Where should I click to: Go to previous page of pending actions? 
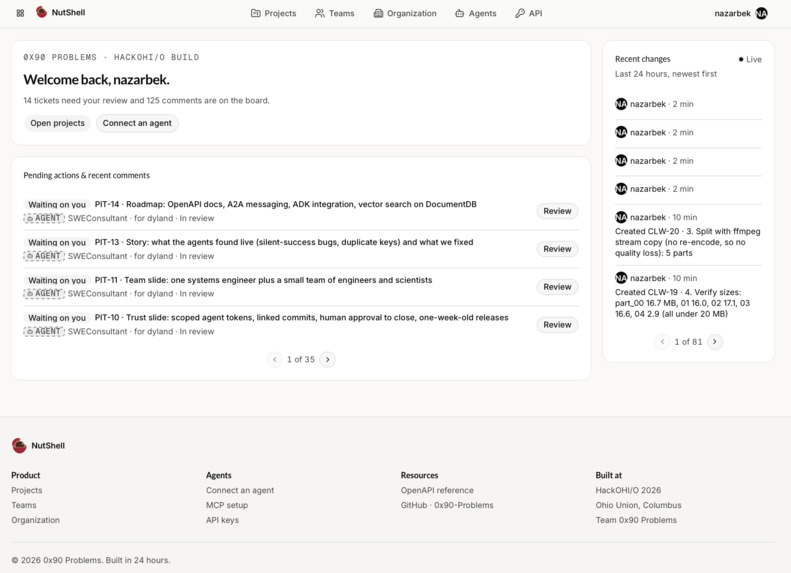(274, 360)
